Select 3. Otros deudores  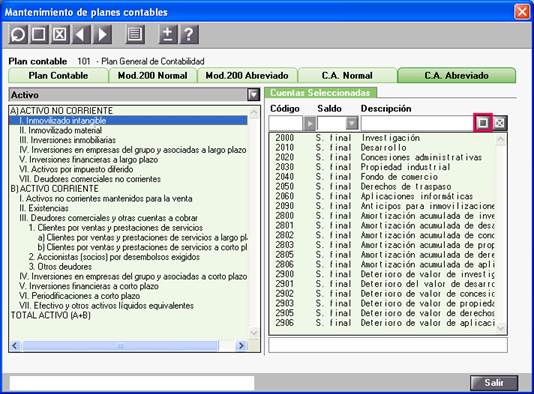[60, 267]
